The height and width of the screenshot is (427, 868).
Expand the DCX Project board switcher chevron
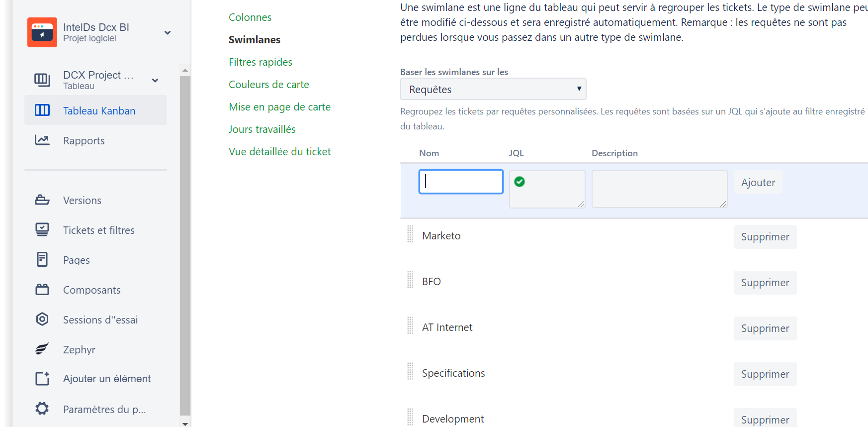pyautogui.click(x=155, y=80)
